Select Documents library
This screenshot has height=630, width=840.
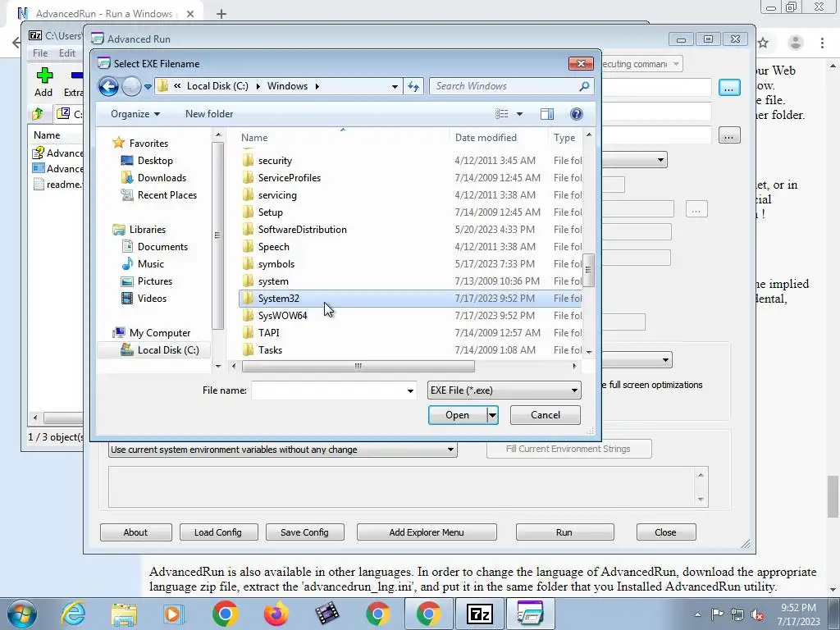click(162, 246)
